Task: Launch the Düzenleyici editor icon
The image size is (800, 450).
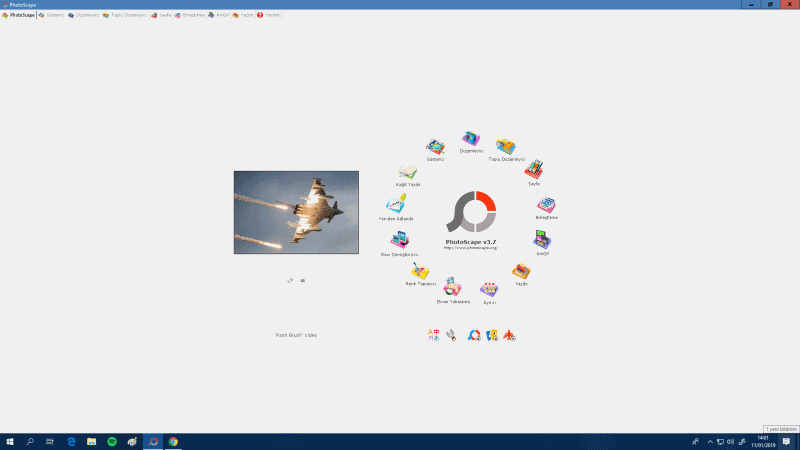Action: [471, 139]
